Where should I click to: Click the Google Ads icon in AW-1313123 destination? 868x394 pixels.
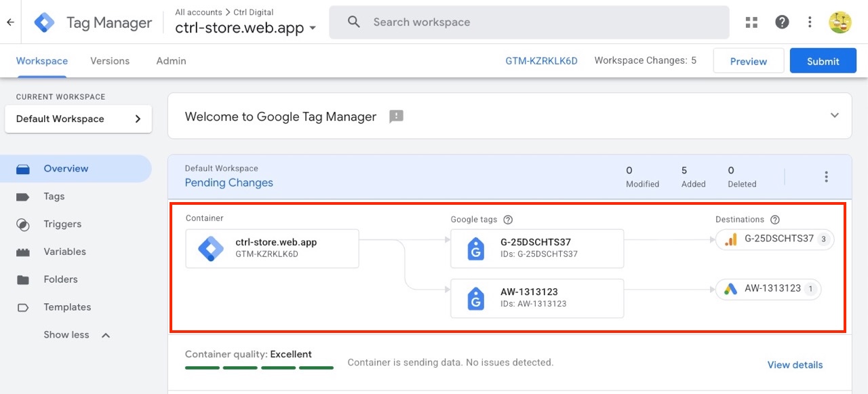pos(730,289)
